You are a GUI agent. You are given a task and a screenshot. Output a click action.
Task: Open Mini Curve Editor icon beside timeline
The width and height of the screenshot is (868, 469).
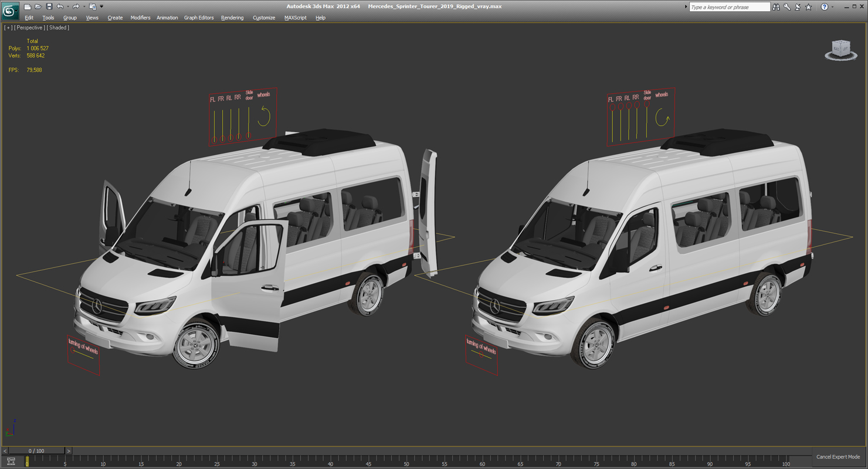(11, 461)
